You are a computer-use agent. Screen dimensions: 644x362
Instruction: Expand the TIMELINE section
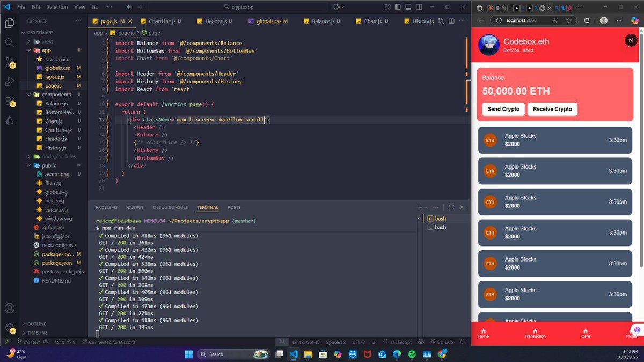(37, 332)
